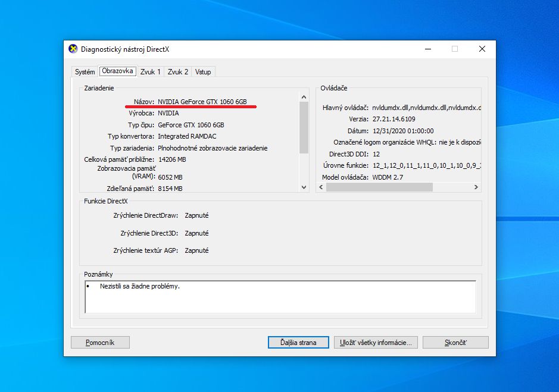The width and height of the screenshot is (559, 392).
Task: Close the DirectX diagnostic window
Action: (482, 49)
